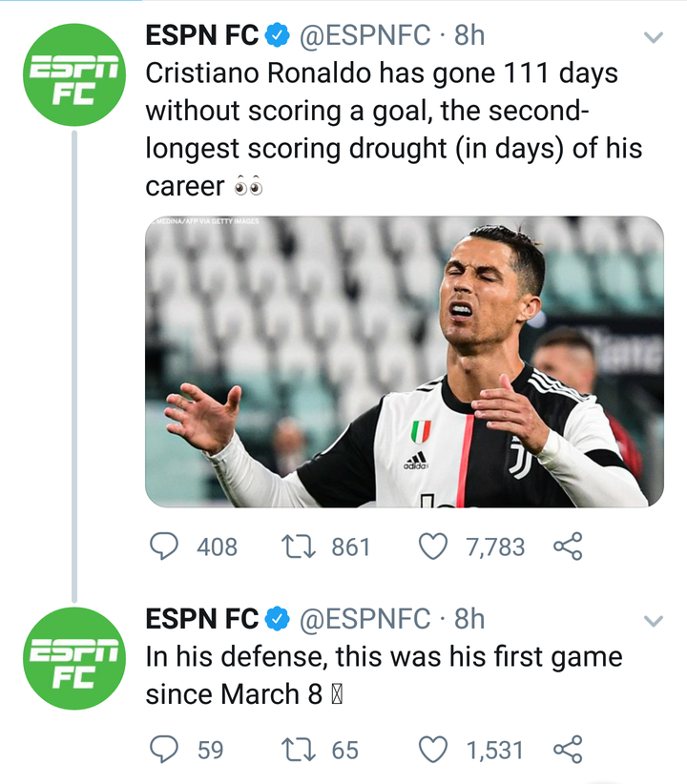Image resolution: width=687 pixels, height=784 pixels.
Task: Open ESPN FC profile name in first tweet
Action: coord(201,36)
